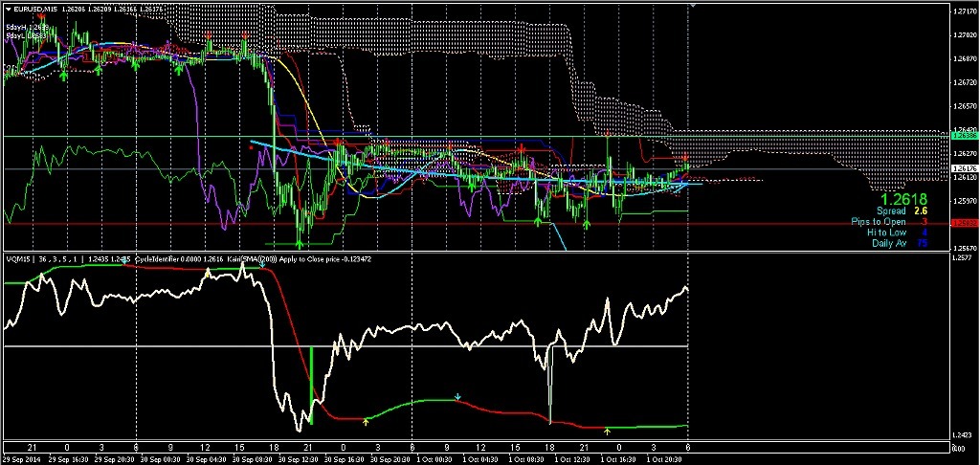Click the 1 Oct 16:30 time label
This screenshot has width=980, height=465.
pos(618,458)
